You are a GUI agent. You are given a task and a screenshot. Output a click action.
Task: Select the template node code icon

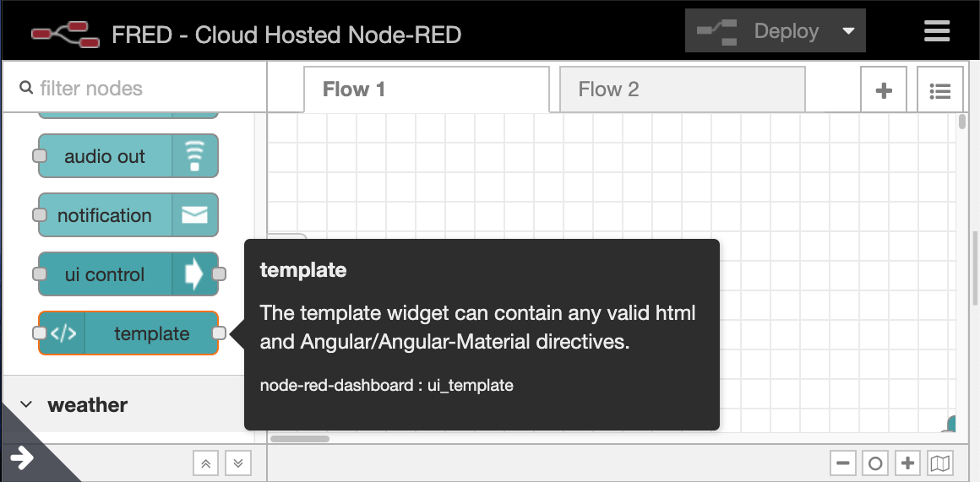tap(63, 333)
